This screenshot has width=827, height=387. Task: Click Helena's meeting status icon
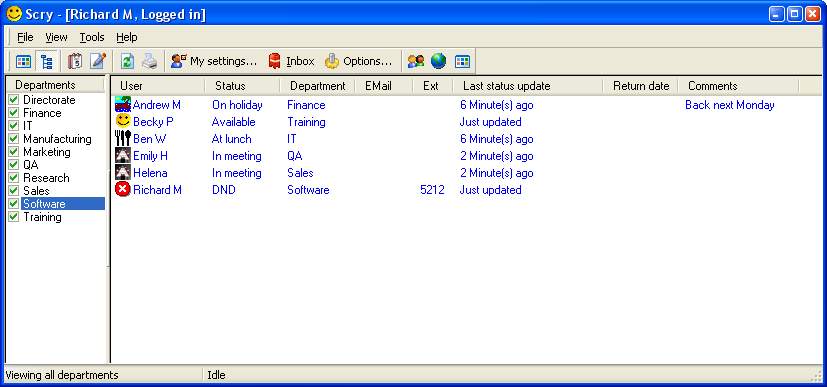(123, 172)
